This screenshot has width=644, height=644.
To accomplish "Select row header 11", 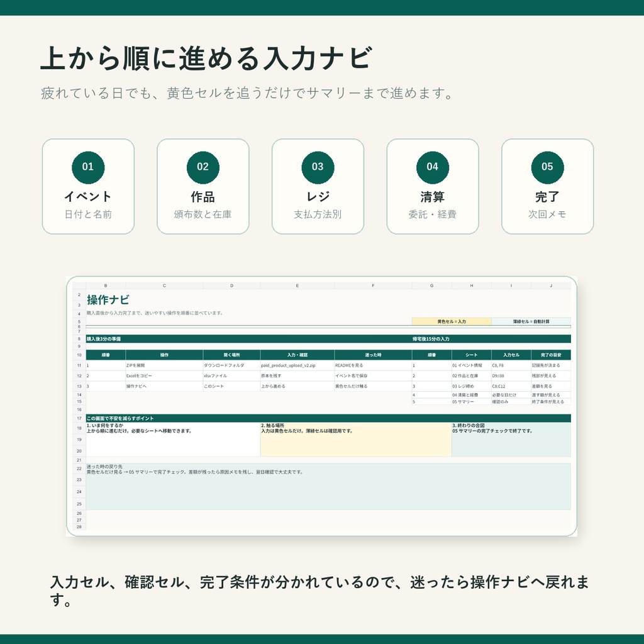I will [79, 365].
